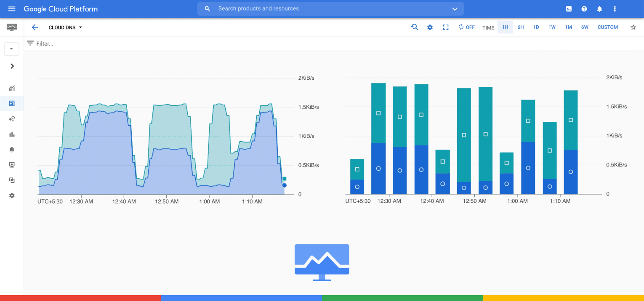Open the help question mark icon

click(x=584, y=9)
